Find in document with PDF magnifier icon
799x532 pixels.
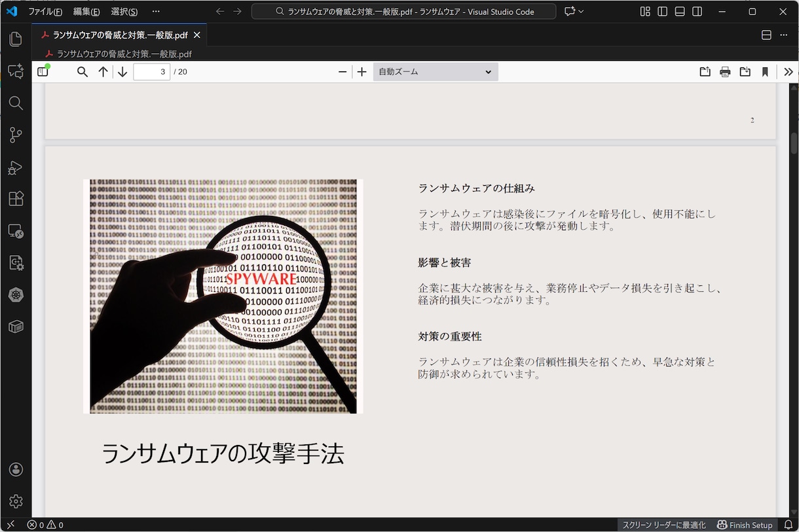[x=83, y=72]
